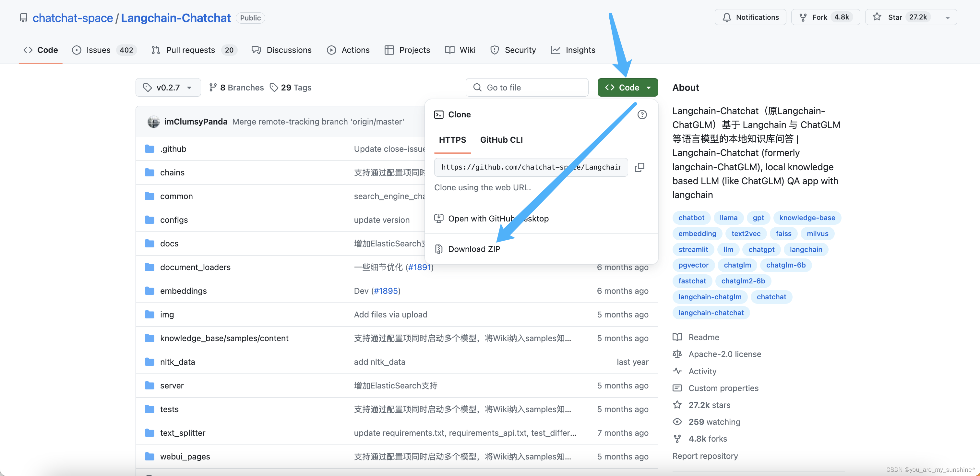Open the configs folder
This screenshot has width=980, height=476.
click(174, 220)
